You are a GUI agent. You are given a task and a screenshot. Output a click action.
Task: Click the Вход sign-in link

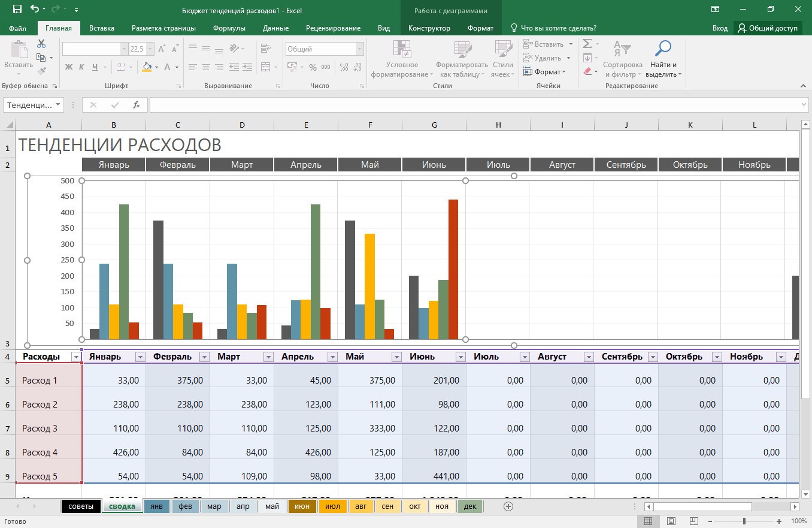tap(720, 28)
